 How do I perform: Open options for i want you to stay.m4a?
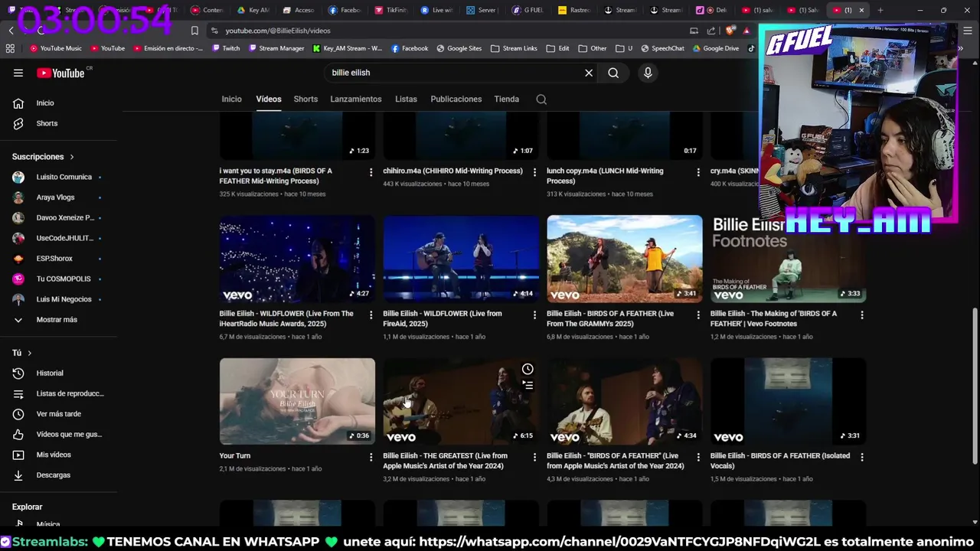coord(371,172)
